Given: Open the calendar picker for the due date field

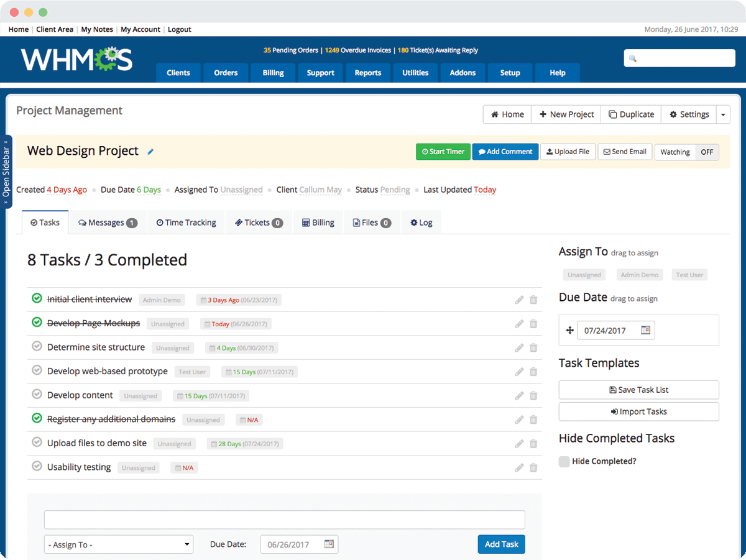Looking at the screenshot, I should [x=645, y=330].
